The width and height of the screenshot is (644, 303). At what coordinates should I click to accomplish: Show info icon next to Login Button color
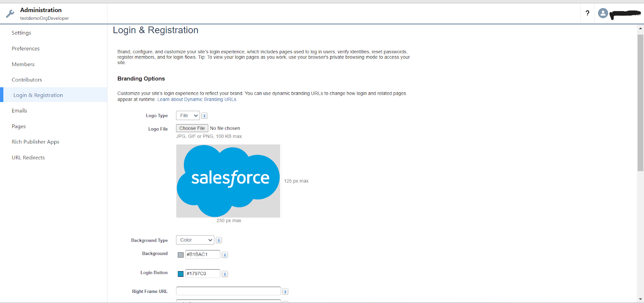[225, 274]
